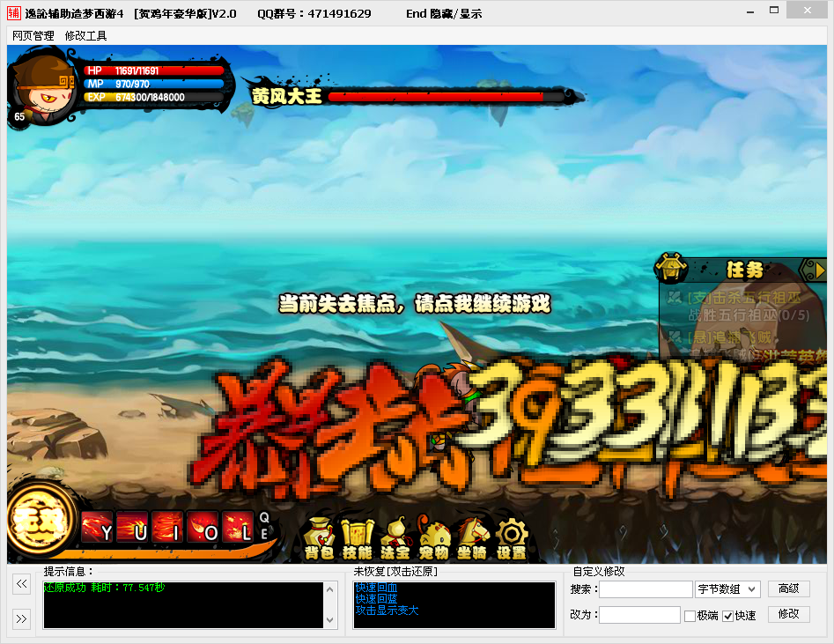Open the 背包 backpack icon
The height and width of the screenshot is (644, 834).
pyautogui.click(x=320, y=538)
